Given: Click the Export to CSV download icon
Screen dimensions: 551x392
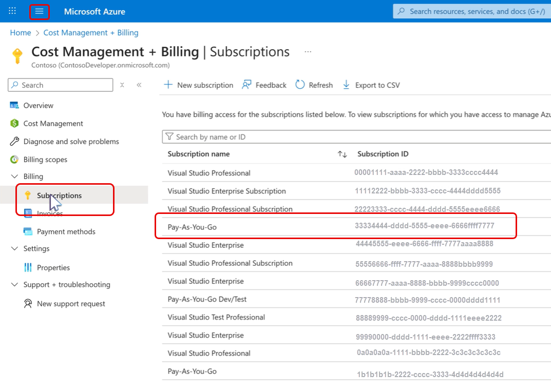Looking at the screenshot, I should pos(346,85).
